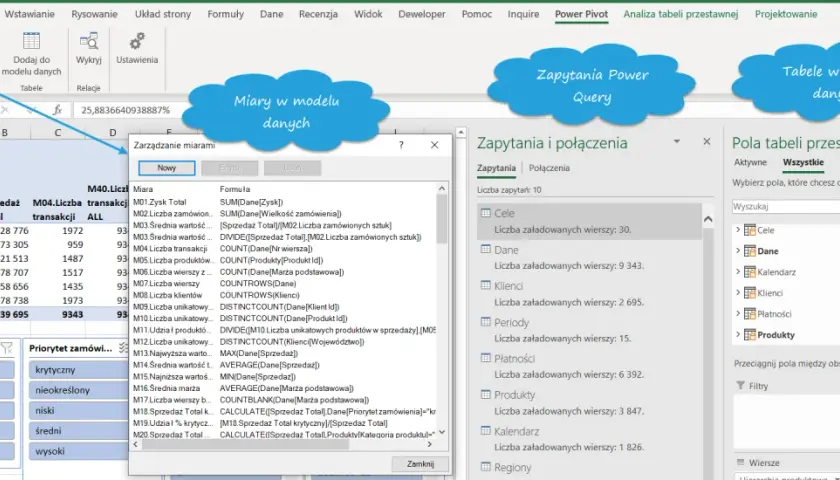Image resolution: width=840 pixels, height=480 pixels.
Task: Click the Produkty table icon in field list
Action: (749, 335)
